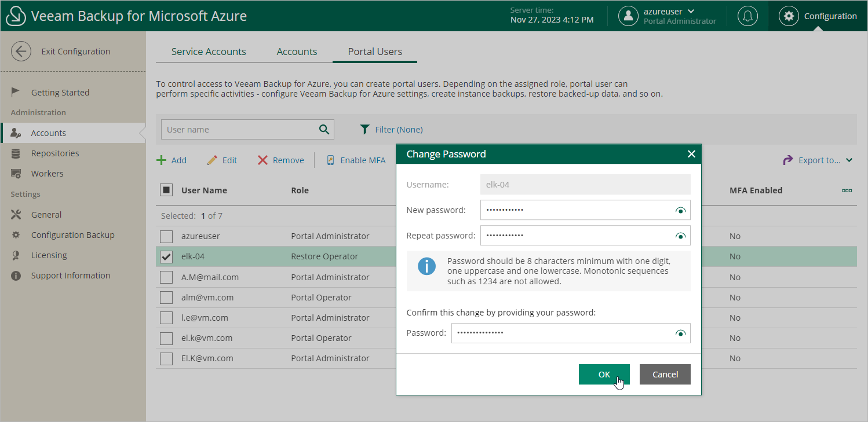Check the l.e@vm.com row checkbox
Viewport: 868px width, 422px height.
coord(166,318)
